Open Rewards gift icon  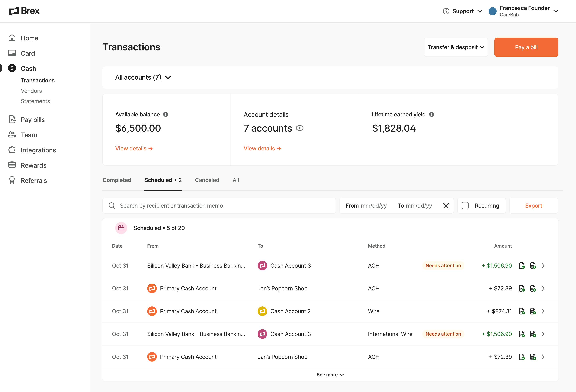coord(12,165)
